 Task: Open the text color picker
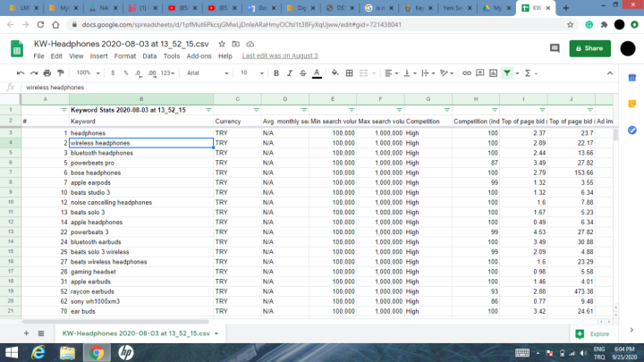[317, 73]
